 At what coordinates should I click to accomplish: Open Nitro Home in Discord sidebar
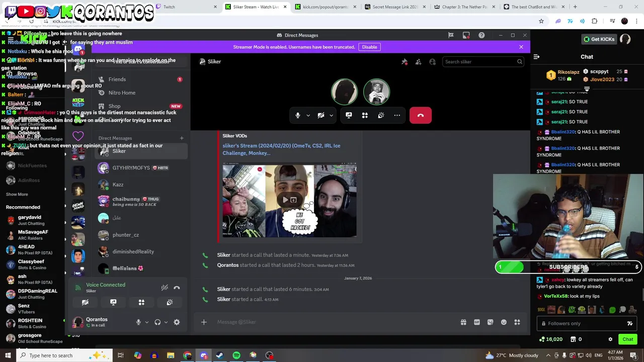pos(140,93)
